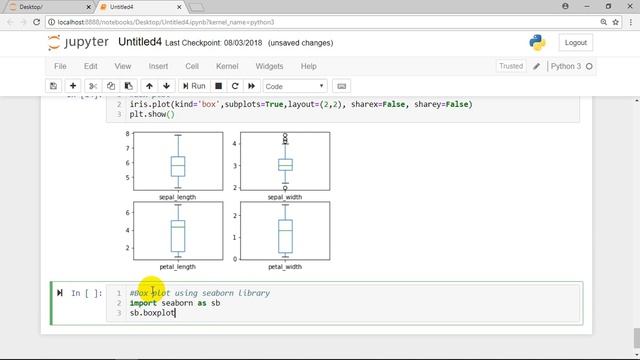640x360 pixels.
Task: Click the Last Checkpoint text
Action: (213, 43)
